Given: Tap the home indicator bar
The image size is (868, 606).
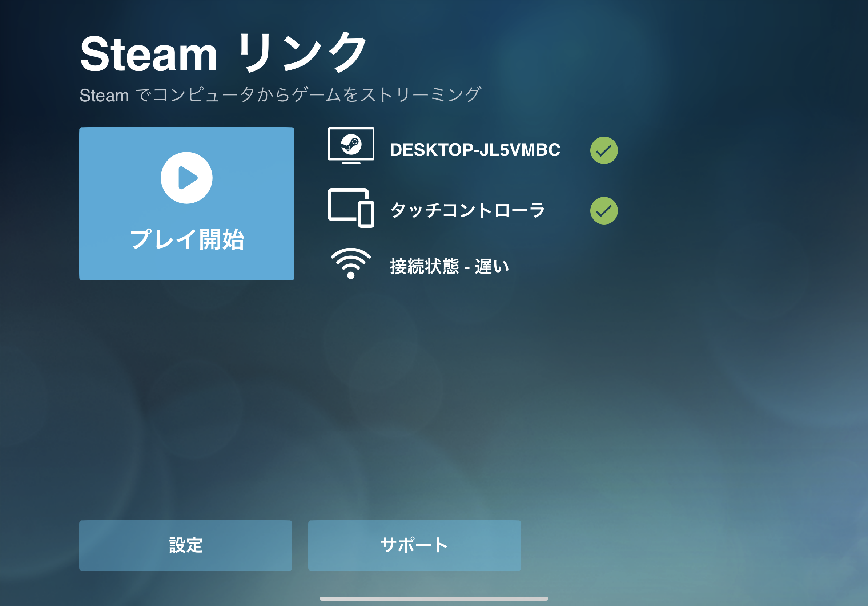Looking at the screenshot, I should coord(434,598).
